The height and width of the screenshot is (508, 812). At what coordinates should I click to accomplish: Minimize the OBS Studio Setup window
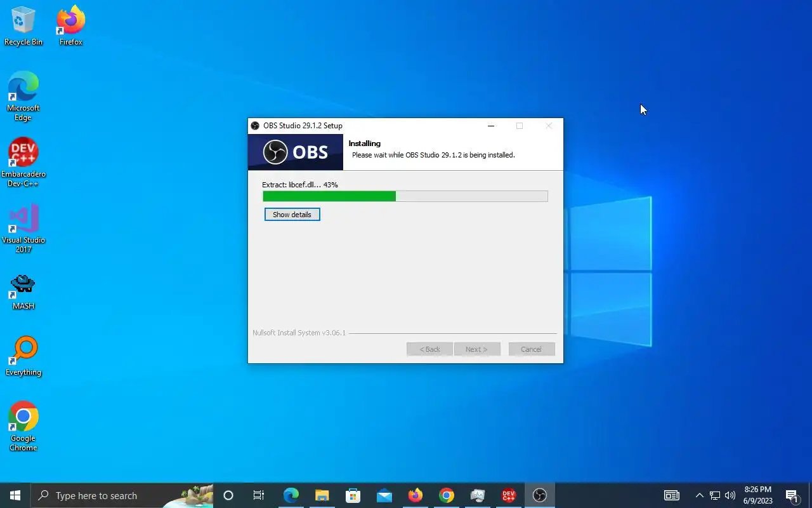coord(490,126)
